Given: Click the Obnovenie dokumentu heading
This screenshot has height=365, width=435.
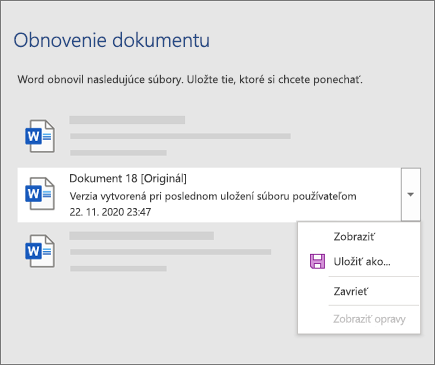Looking at the screenshot, I should click(x=112, y=40).
